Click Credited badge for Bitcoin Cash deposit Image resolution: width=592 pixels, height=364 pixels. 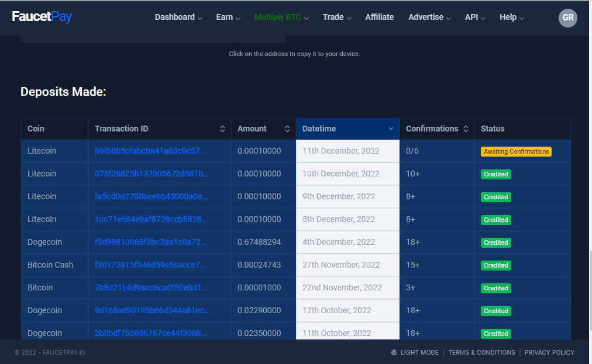(x=495, y=265)
